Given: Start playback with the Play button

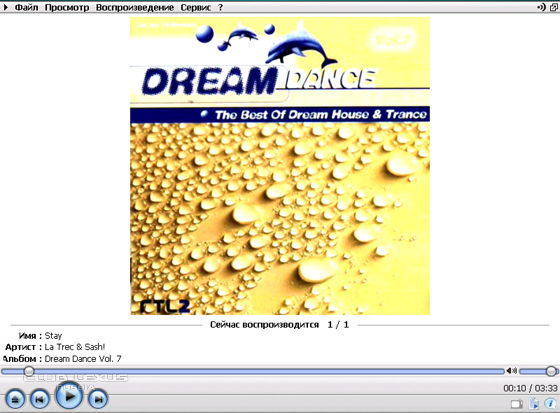Looking at the screenshot, I should pyautogui.click(x=69, y=396).
